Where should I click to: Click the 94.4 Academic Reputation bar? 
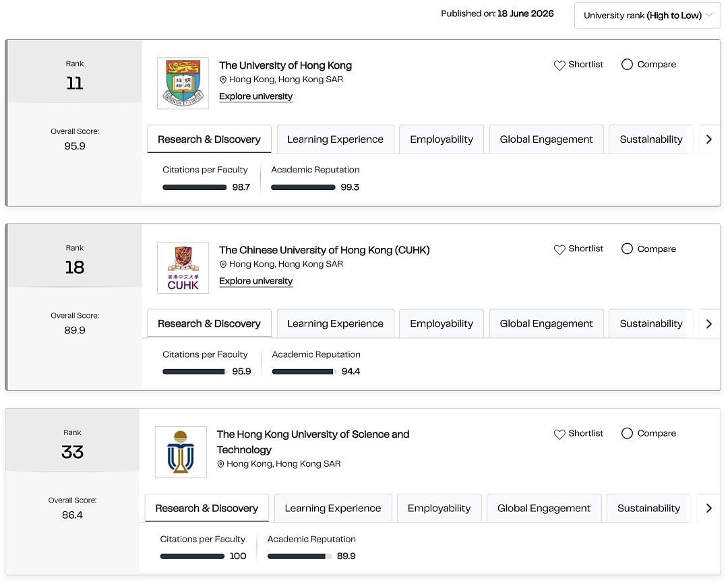tap(304, 372)
